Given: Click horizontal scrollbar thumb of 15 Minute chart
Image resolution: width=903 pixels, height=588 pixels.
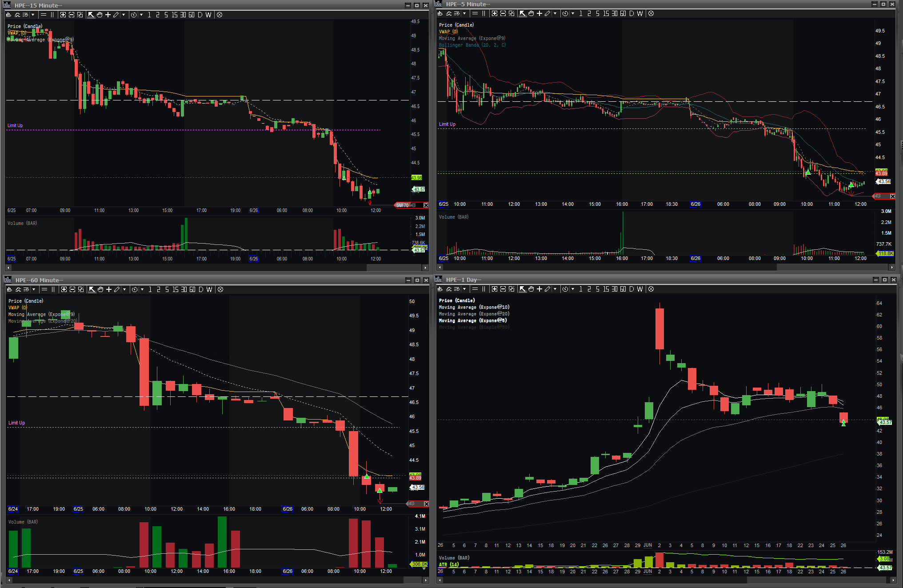Looking at the screenshot, I should point(394,268).
